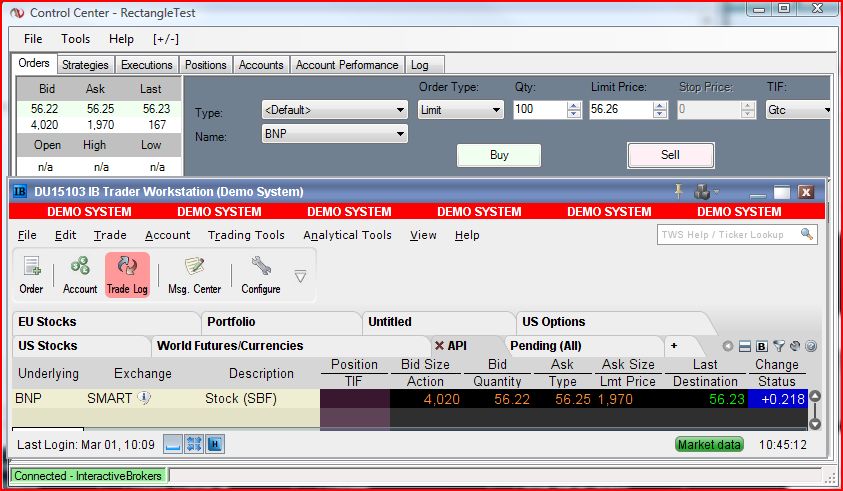This screenshot has width=843, height=491.
Task: Open the Trade Log toolbar button
Action: [127, 275]
